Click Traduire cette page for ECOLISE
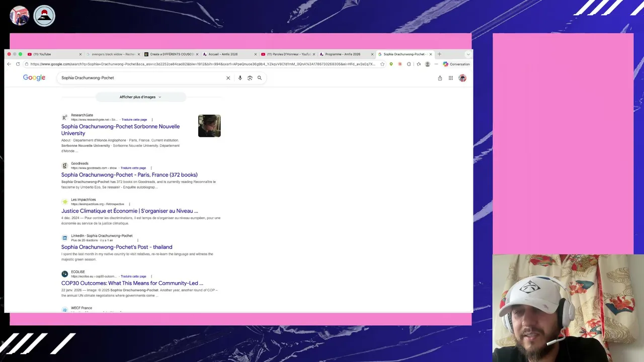644x362 pixels. [133, 277]
